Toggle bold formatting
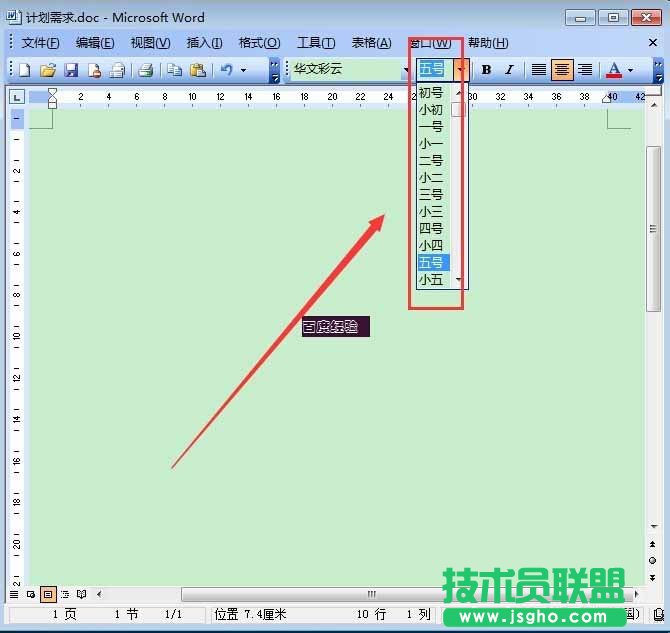 [486, 70]
